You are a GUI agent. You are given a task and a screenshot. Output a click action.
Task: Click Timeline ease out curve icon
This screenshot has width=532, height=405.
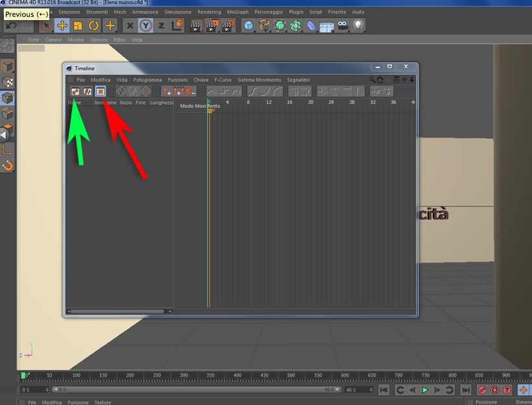[278, 92]
